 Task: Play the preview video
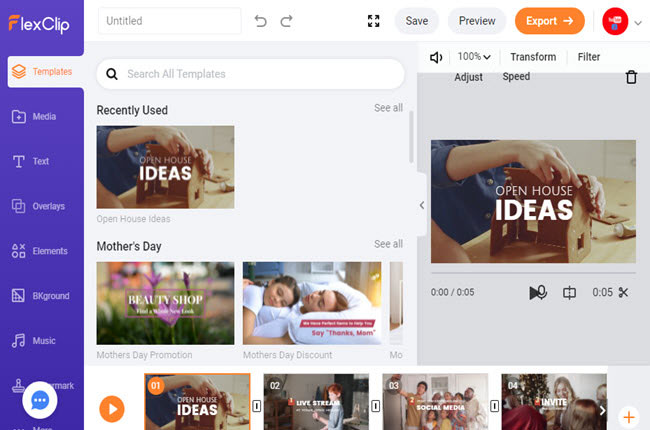(537, 293)
